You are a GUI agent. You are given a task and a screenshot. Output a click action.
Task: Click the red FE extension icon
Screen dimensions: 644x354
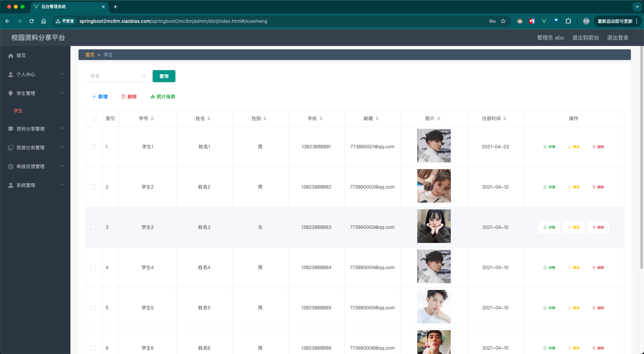click(x=532, y=21)
